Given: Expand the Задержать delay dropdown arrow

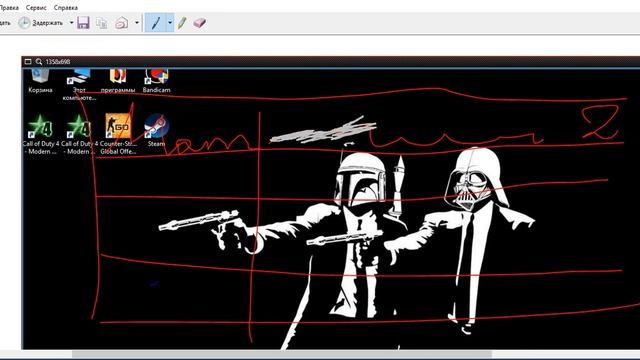Looking at the screenshot, I should 71,23.
